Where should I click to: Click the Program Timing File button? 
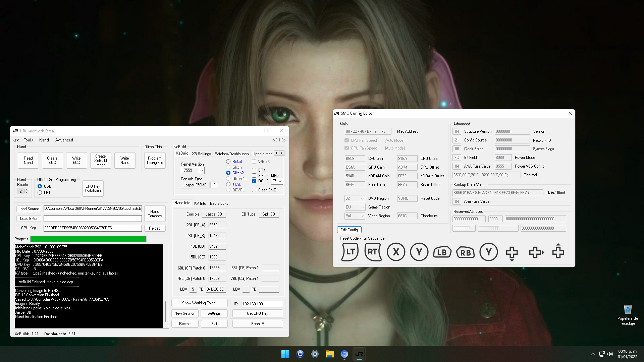[x=155, y=160]
